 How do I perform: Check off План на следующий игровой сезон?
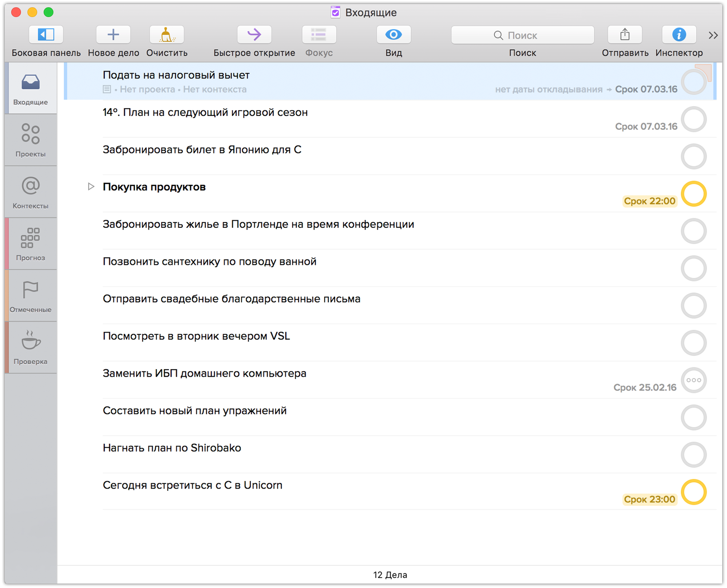694,119
